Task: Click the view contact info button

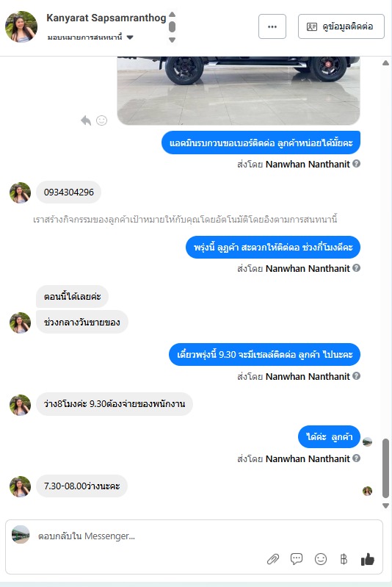Action: (x=341, y=26)
